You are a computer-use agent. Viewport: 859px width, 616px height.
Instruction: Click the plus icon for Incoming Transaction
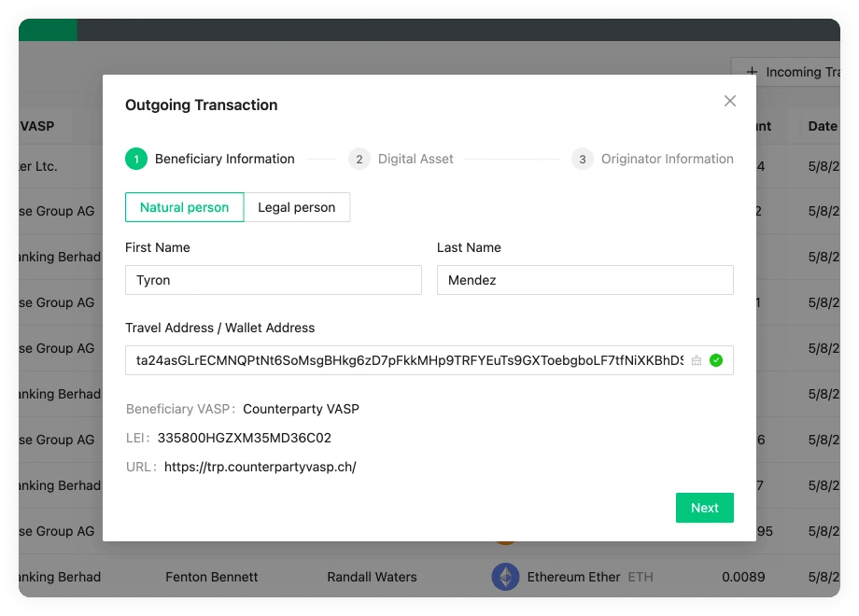(x=752, y=72)
